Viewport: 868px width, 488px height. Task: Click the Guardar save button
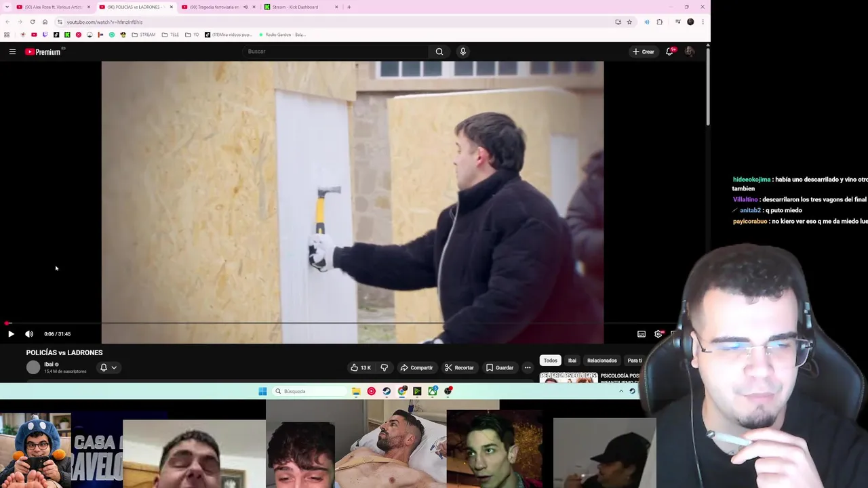500,367
